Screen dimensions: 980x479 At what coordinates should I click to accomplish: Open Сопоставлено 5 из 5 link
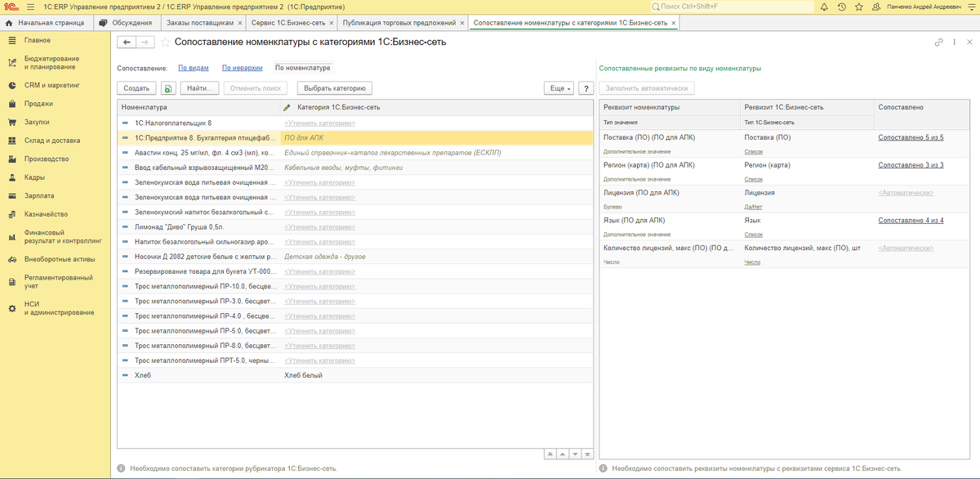(x=911, y=137)
